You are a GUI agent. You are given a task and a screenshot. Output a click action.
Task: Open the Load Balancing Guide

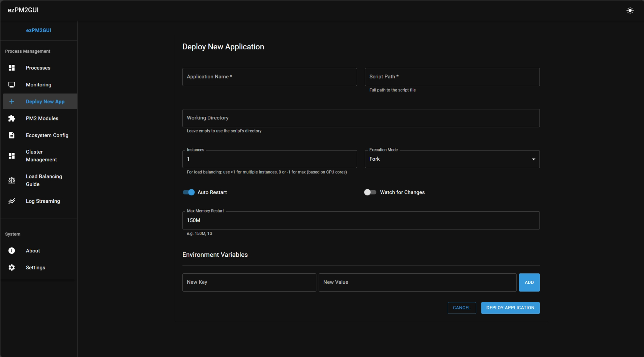[40, 181]
